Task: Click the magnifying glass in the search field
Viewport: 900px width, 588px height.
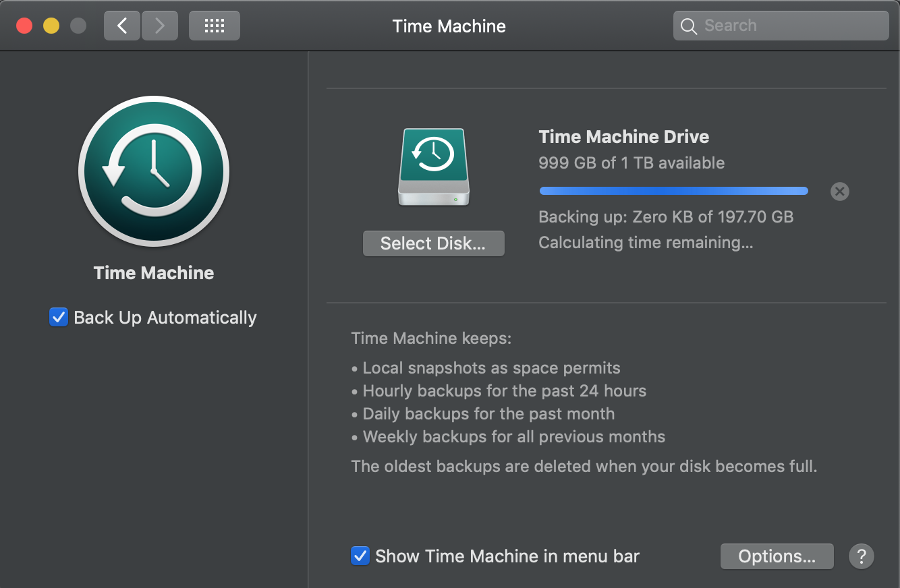Action: [688, 26]
